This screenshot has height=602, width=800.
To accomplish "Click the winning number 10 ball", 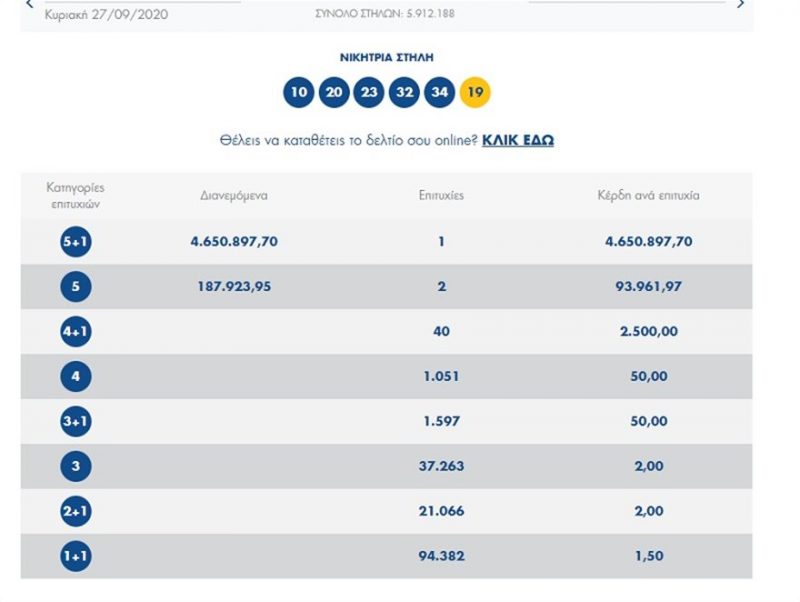I will [x=299, y=93].
